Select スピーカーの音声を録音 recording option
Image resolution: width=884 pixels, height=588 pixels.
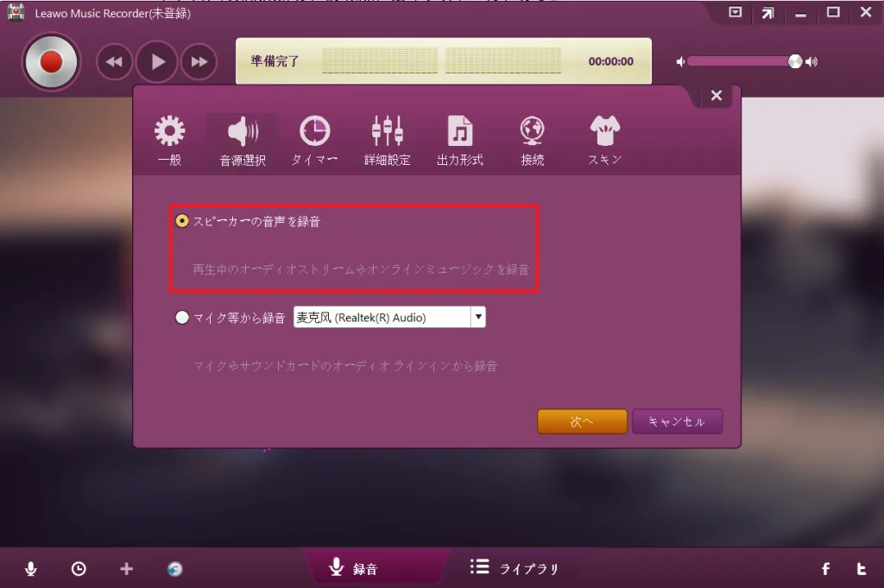click(181, 220)
